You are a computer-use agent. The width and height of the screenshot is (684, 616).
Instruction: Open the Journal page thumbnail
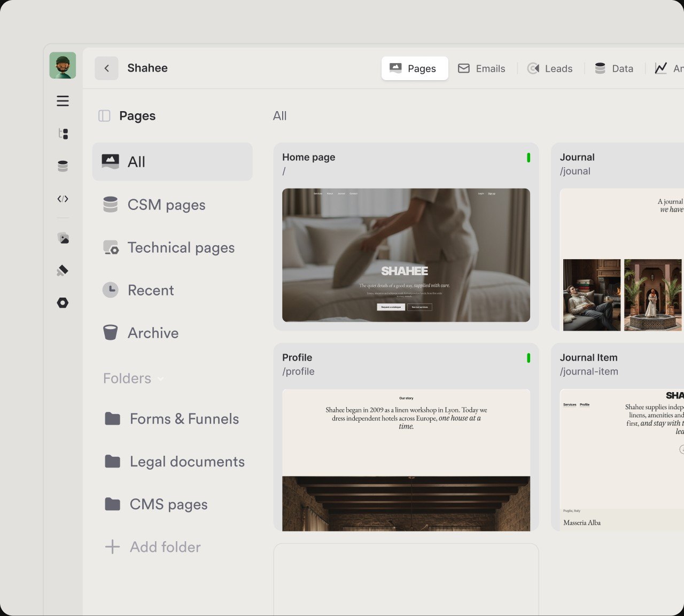[622, 260]
